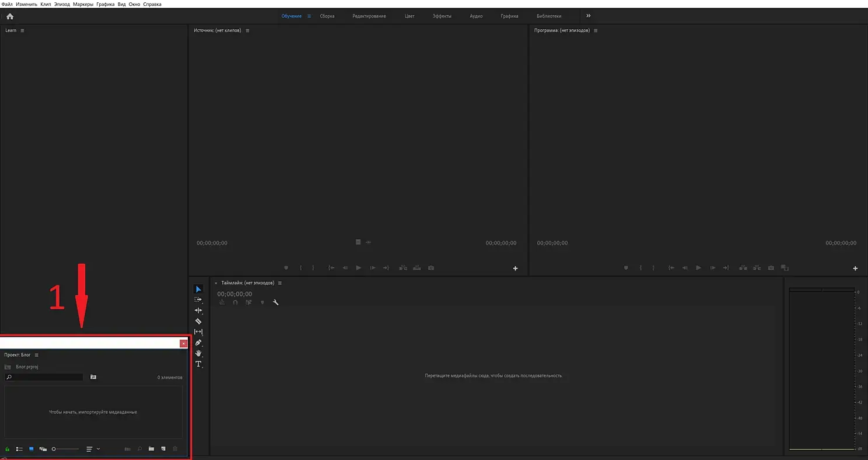Open the Learn panel menu
Viewport: 868px width, 460px height.
click(22, 30)
